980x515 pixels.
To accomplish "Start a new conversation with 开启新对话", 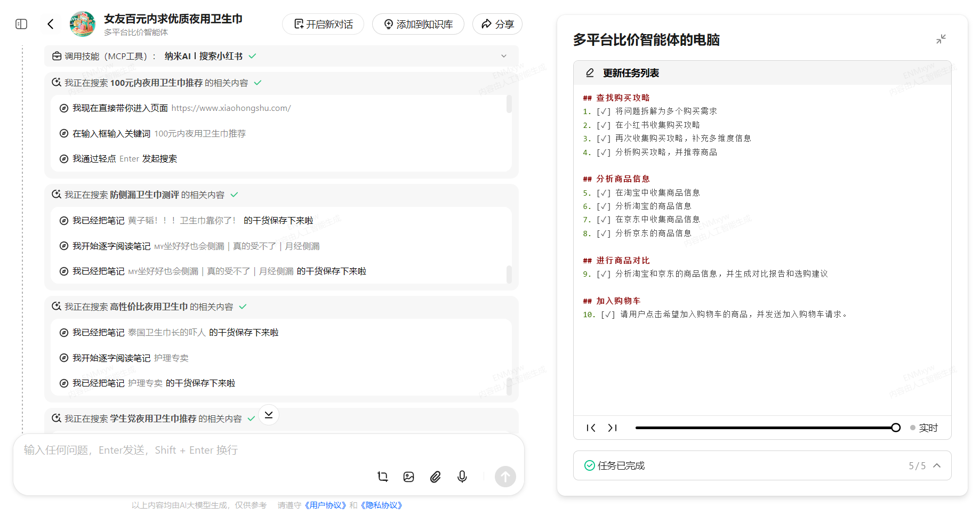I will click(323, 24).
